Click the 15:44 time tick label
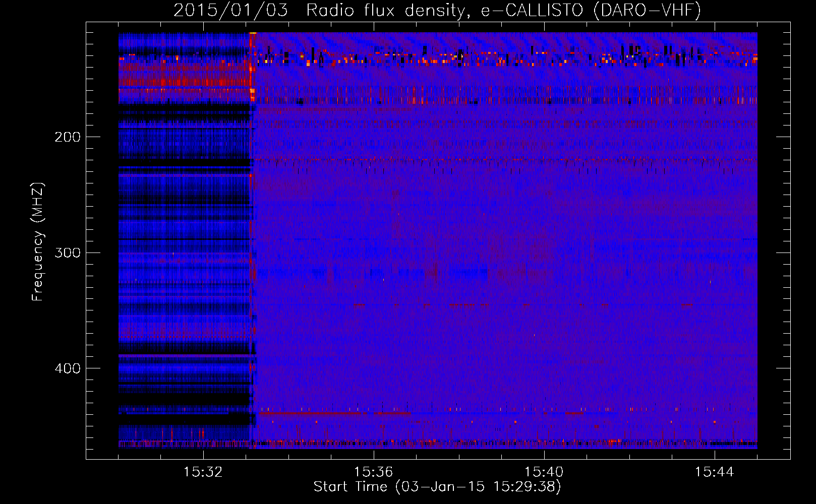The height and width of the screenshot is (504, 816). click(715, 472)
